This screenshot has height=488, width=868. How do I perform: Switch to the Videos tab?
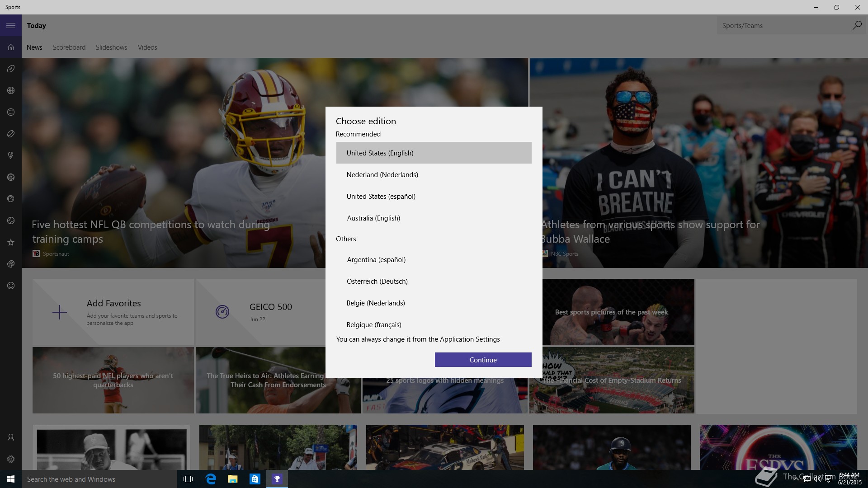pyautogui.click(x=147, y=47)
